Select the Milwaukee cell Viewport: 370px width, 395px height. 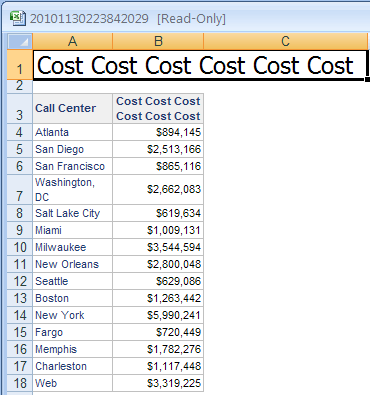point(73,247)
